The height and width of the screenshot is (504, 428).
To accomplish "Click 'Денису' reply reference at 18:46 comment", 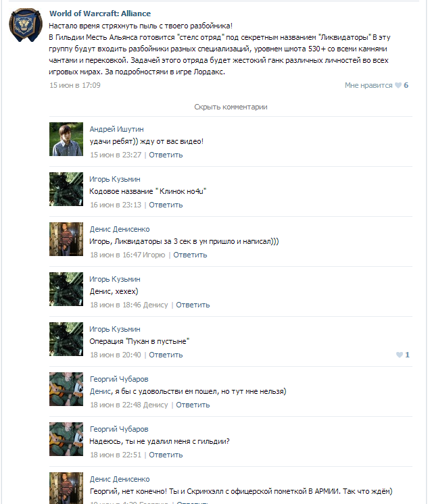I will click(156, 305).
